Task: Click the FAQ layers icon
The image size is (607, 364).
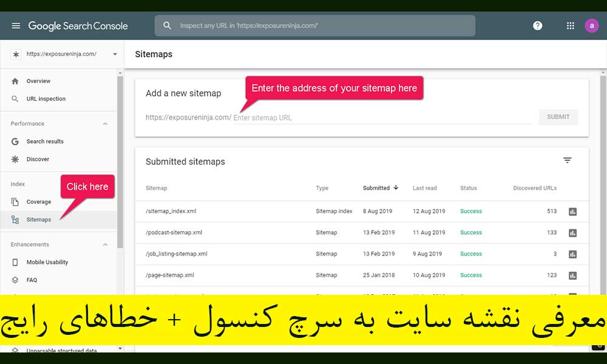Action: click(15, 280)
